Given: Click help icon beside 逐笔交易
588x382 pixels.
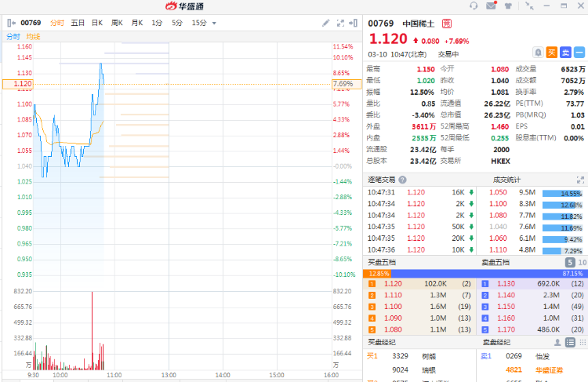Looking at the screenshot, I should coord(402,180).
